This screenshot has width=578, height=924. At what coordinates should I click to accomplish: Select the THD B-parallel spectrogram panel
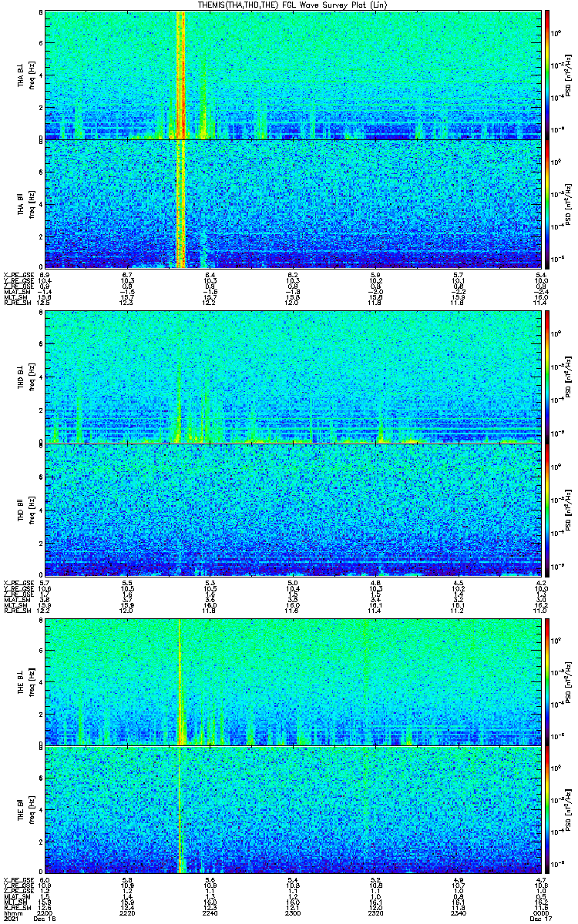point(293,510)
